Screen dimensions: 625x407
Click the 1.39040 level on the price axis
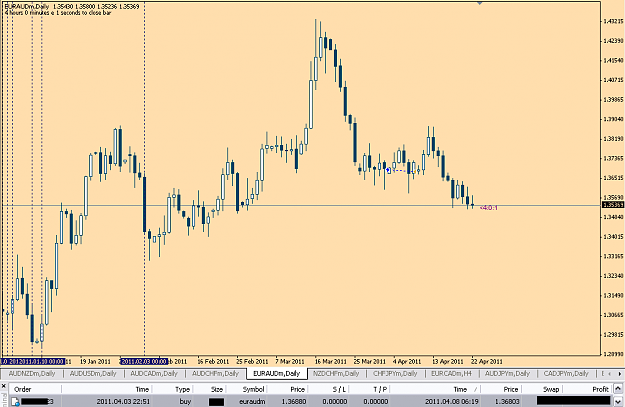pyautogui.click(x=613, y=119)
